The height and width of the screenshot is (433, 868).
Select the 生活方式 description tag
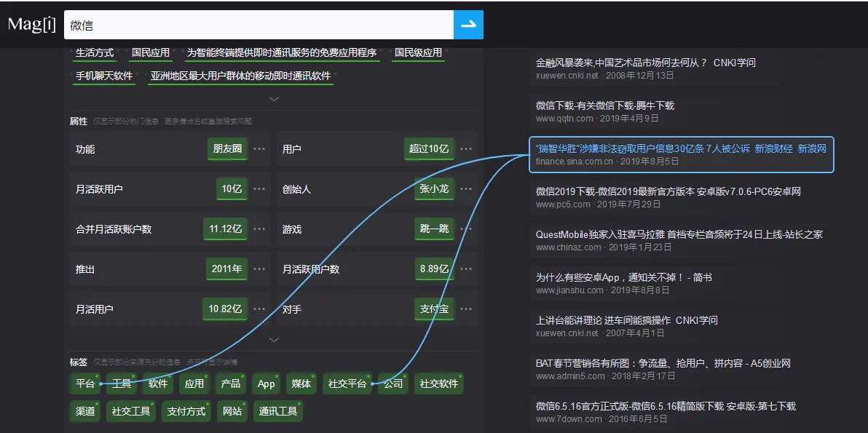tap(95, 53)
